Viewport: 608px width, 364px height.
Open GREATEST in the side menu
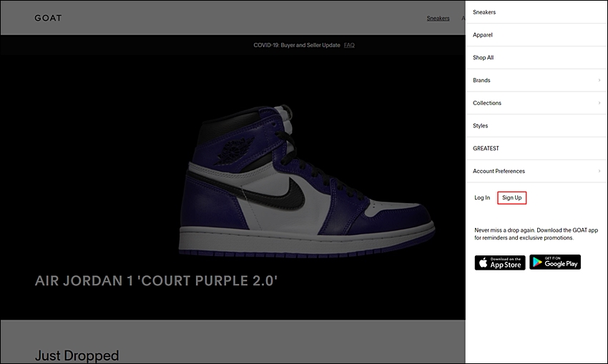(536, 148)
